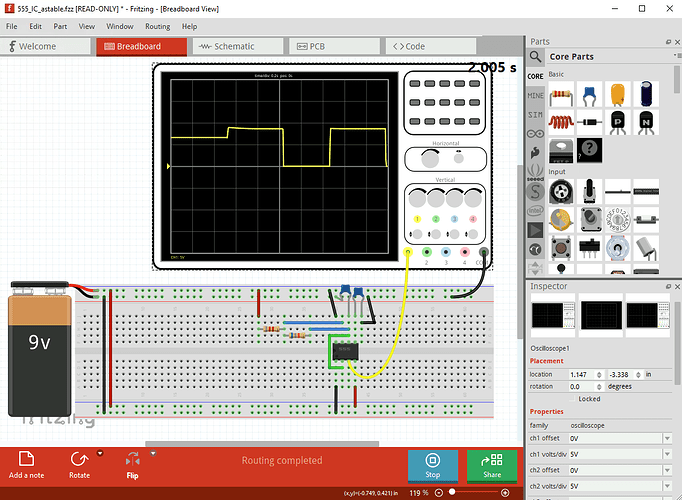The height and width of the screenshot is (500, 682).
Task: Pick the NPN transistor part
Action: click(x=646, y=123)
